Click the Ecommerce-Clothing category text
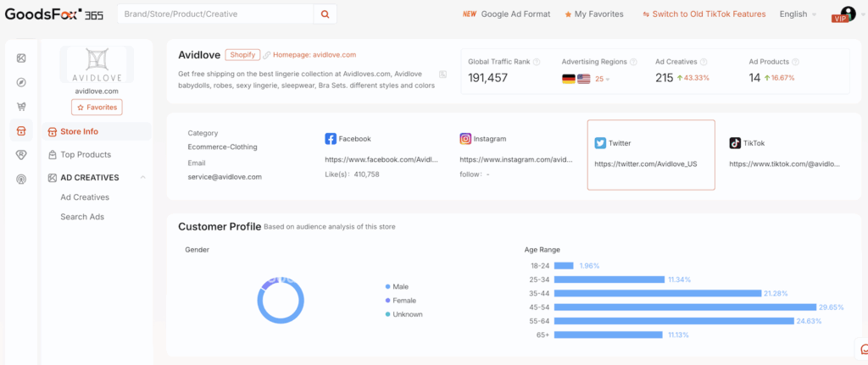868x365 pixels. (x=223, y=147)
